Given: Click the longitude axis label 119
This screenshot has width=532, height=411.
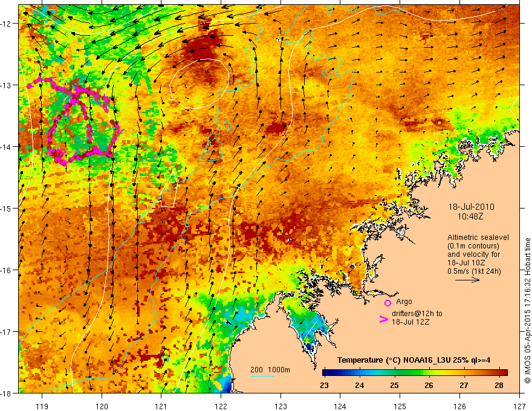Looking at the screenshot, I should 42,406.
